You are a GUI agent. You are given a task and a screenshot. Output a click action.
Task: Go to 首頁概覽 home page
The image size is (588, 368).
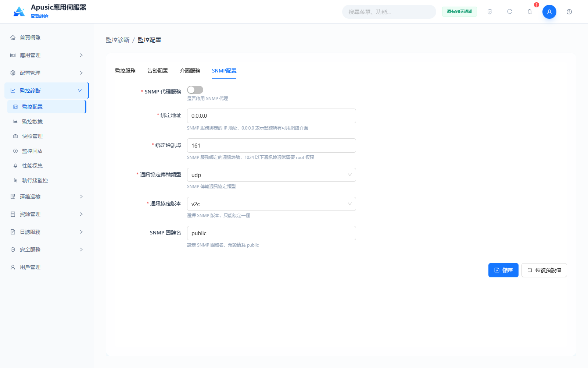pos(47,38)
